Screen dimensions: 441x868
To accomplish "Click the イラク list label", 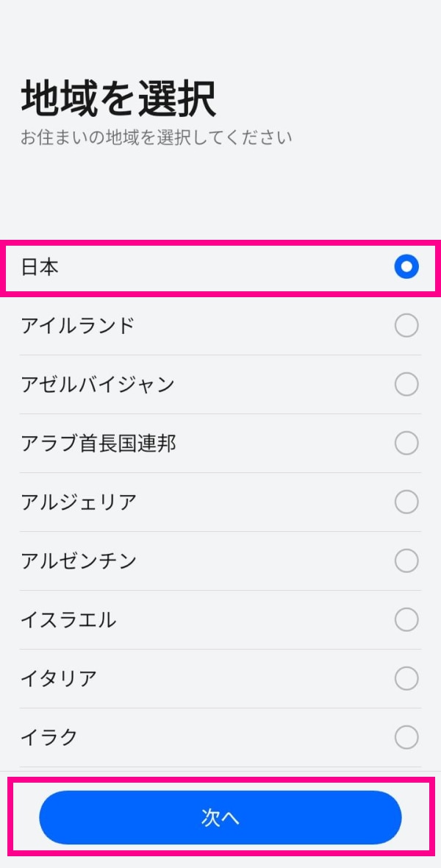I will click(x=49, y=737).
